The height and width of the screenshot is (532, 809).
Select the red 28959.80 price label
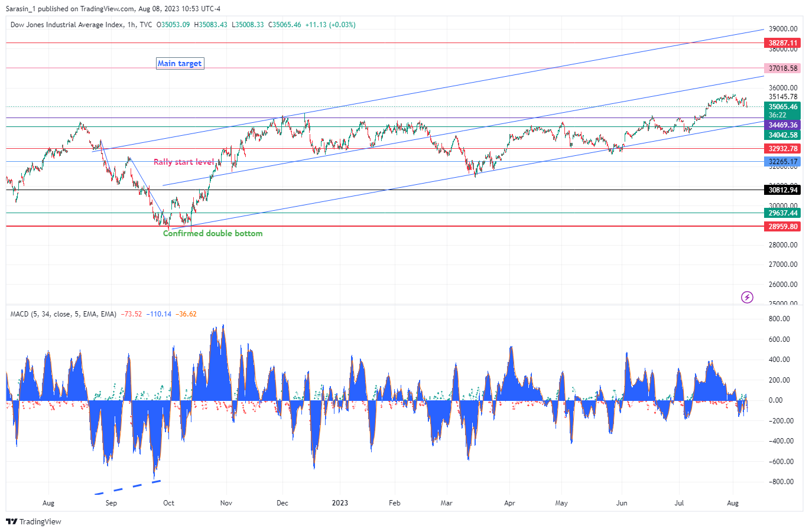782,227
